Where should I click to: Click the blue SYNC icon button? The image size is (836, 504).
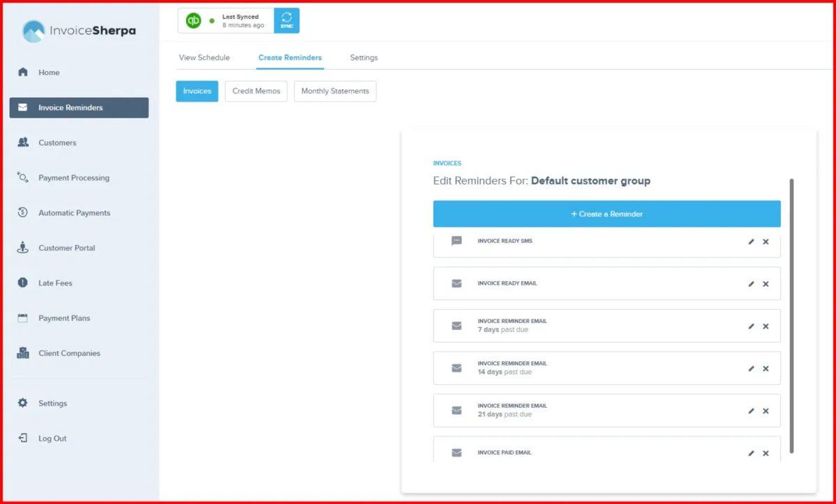[x=287, y=21]
